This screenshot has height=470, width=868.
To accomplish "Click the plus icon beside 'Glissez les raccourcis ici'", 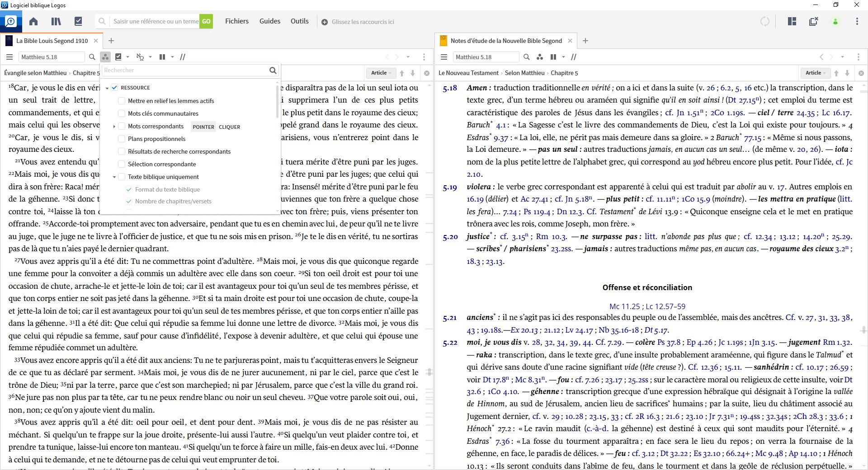I will pyautogui.click(x=325, y=22).
